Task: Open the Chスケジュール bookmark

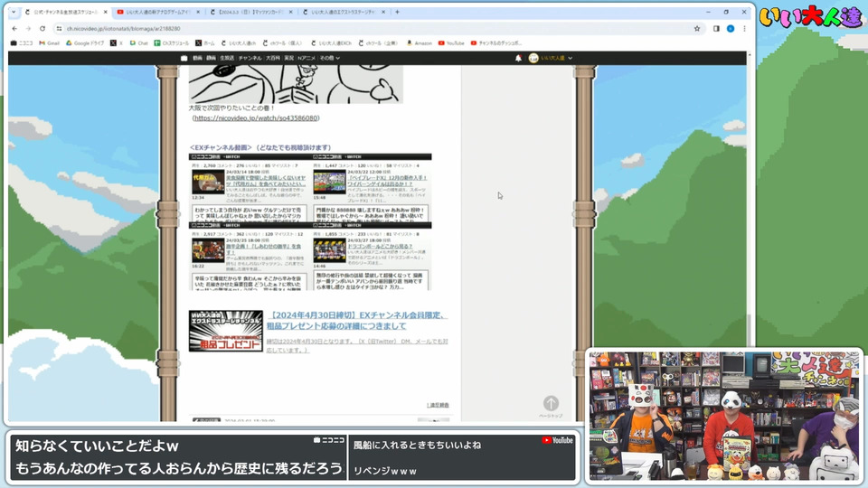Action: coord(172,42)
